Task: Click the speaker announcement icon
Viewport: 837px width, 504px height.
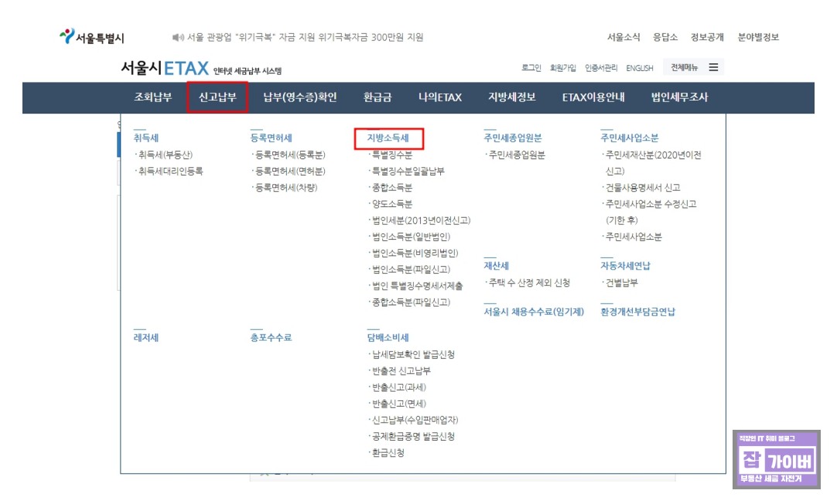Action: tap(178, 37)
